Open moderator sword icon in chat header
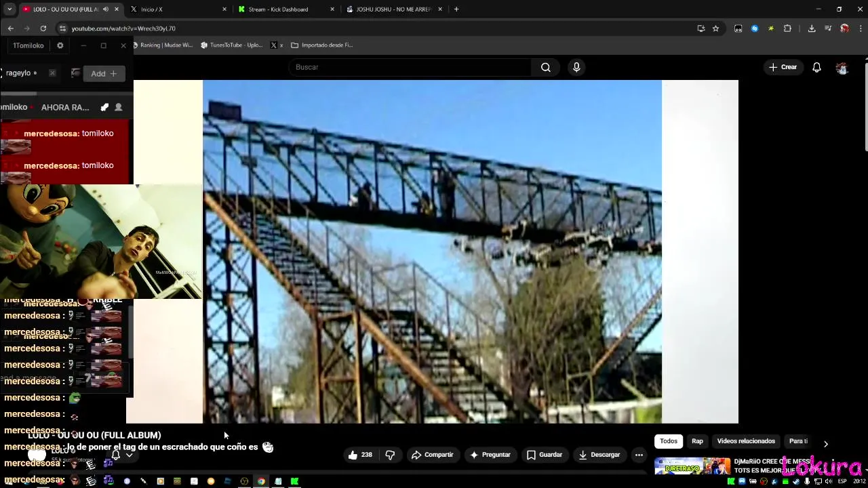 pyautogui.click(x=104, y=107)
